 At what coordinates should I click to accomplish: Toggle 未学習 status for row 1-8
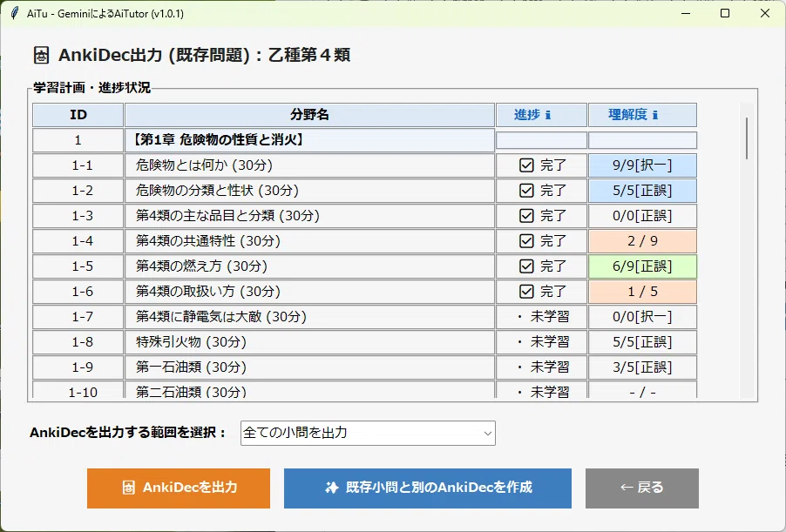tap(541, 342)
